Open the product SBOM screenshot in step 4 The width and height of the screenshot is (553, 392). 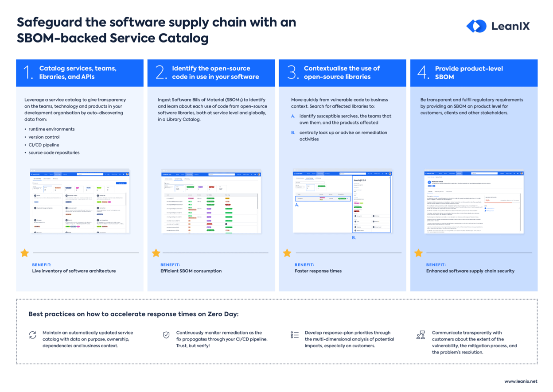[474, 202]
